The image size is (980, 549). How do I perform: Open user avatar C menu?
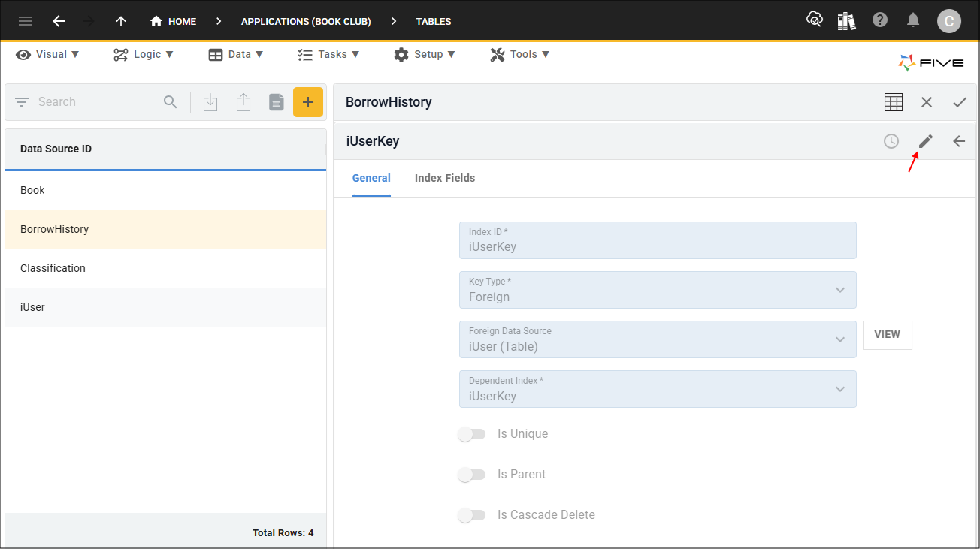pyautogui.click(x=949, y=21)
